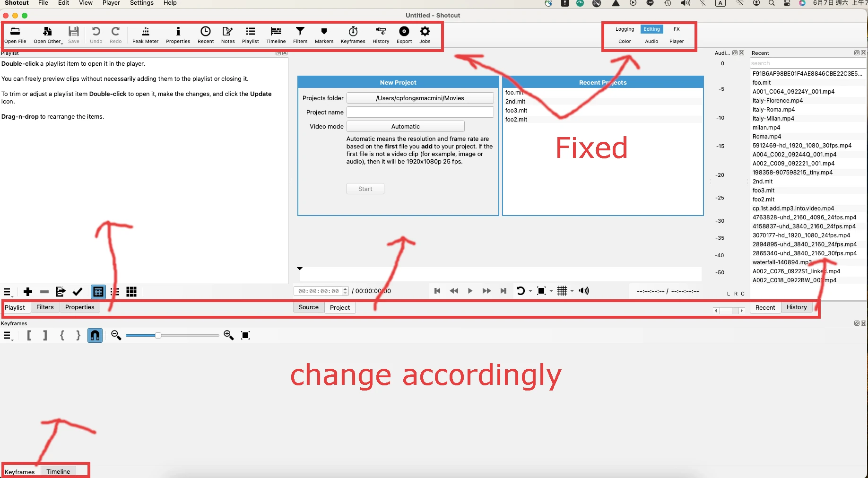Open the Jobs gear icon
This screenshot has height=478, width=868.
coord(425,35)
